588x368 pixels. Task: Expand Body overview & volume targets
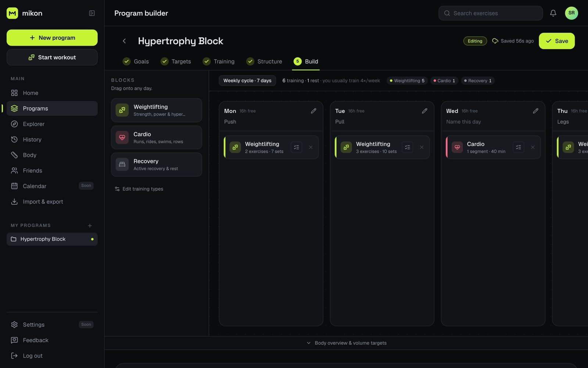pos(346,343)
